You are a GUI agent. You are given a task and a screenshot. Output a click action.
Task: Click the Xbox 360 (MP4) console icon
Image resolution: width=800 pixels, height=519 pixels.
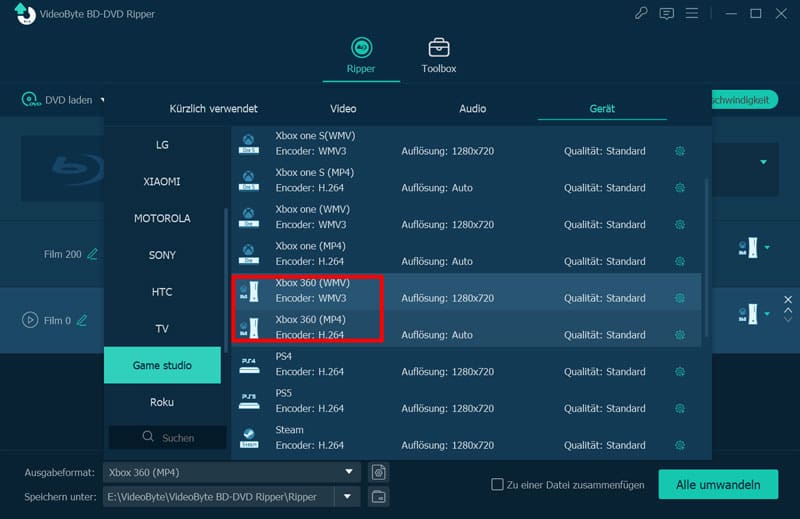click(x=249, y=328)
